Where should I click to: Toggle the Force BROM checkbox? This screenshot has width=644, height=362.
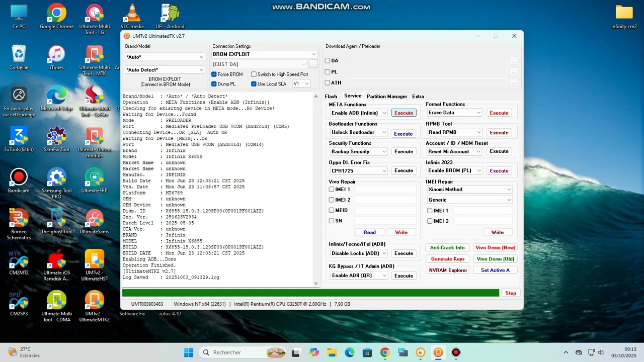(214, 74)
